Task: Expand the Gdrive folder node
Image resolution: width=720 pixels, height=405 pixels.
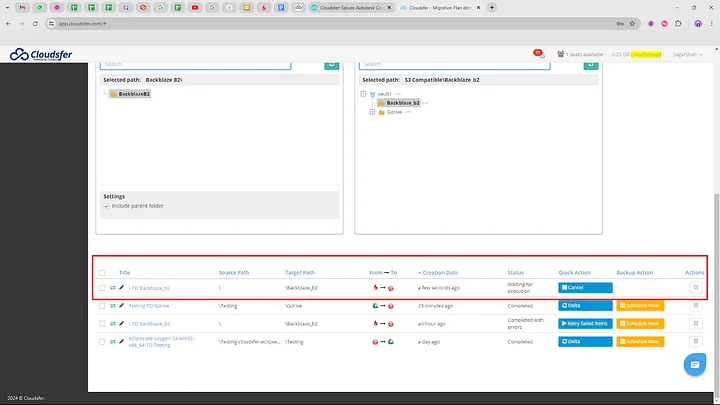Action: tap(372, 112)
